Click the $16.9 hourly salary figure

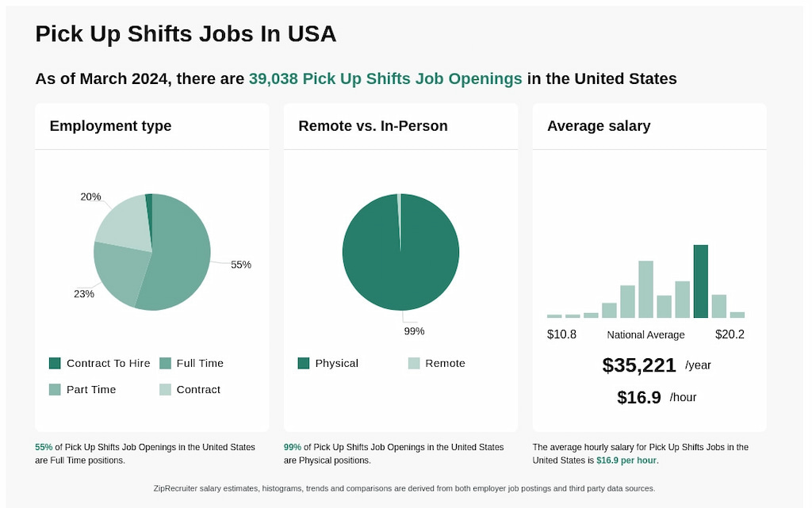639,397
